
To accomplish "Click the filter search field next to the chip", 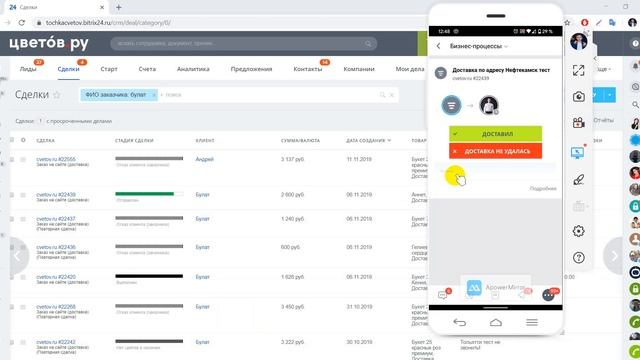I will (x=267, y=95).
